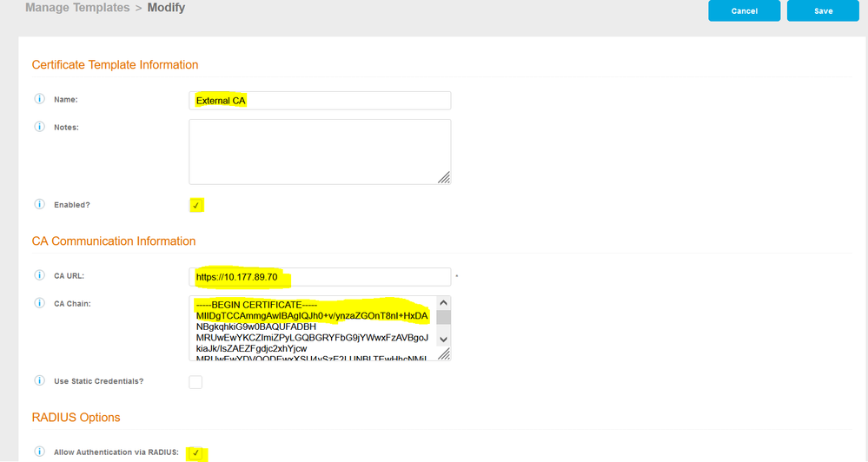Viewport: 868px width, 462px height.
Task: Click the CA Chain scrollbar thumb
Action: (443, 318)
